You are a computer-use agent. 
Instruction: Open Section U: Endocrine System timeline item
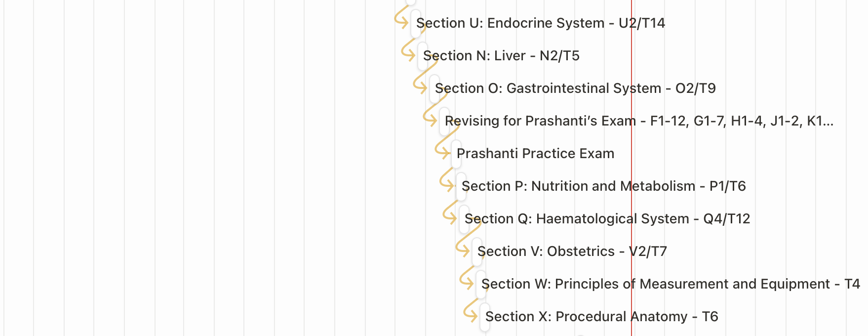click(541, 23)
